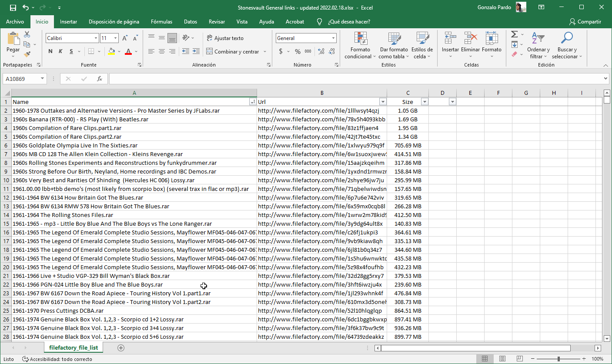Apply thousands separator style 000

[308, 51]
